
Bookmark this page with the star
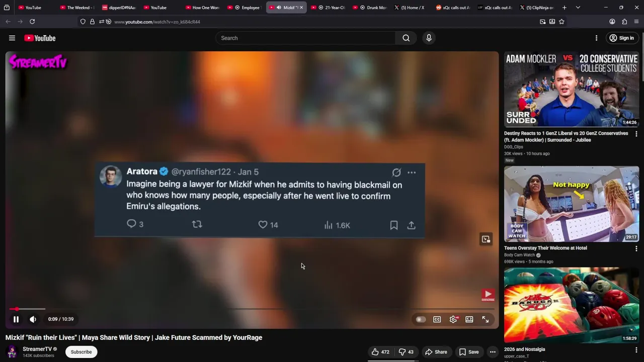tap(561, 22)
